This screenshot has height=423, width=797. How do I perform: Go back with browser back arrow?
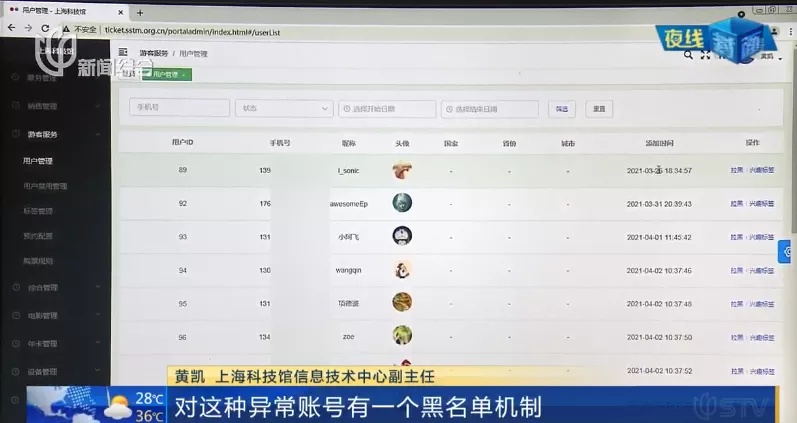(x=11, y=28)
